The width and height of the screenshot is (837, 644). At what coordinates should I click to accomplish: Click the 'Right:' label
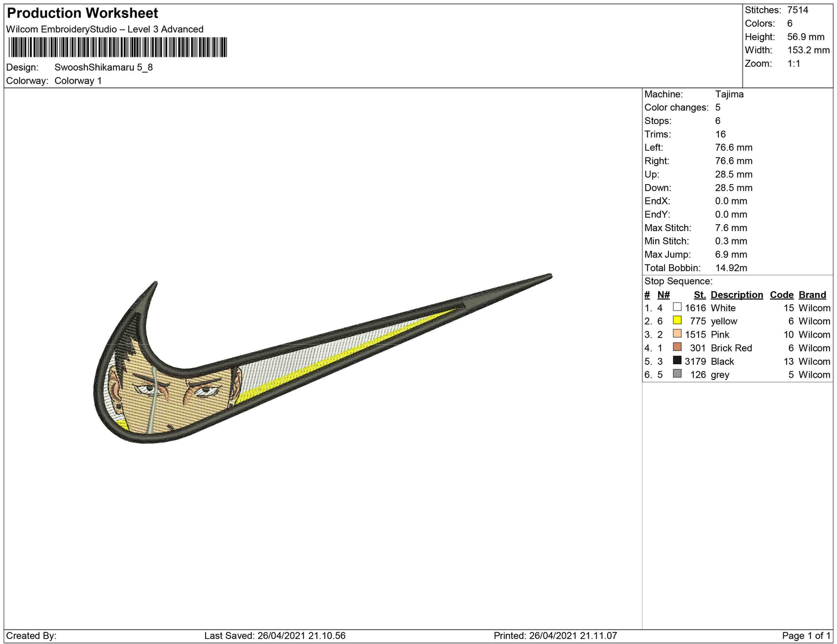pyautogui.click(x=657, y=161)
